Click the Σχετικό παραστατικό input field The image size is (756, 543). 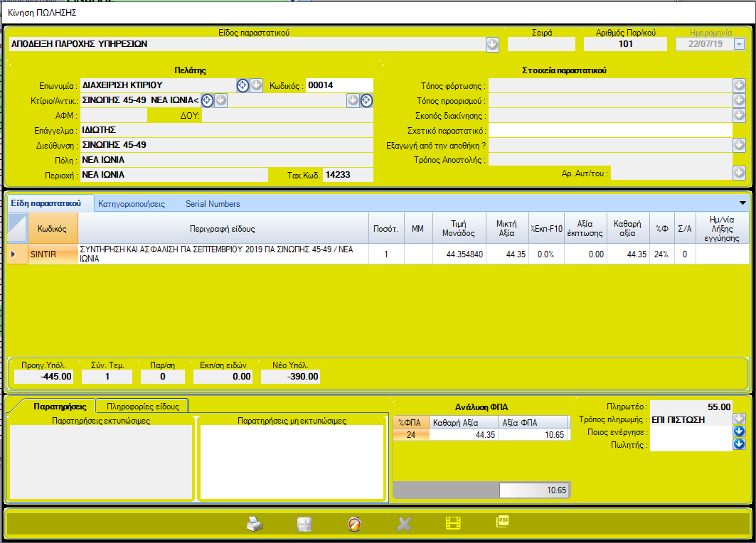pos(610,130)
